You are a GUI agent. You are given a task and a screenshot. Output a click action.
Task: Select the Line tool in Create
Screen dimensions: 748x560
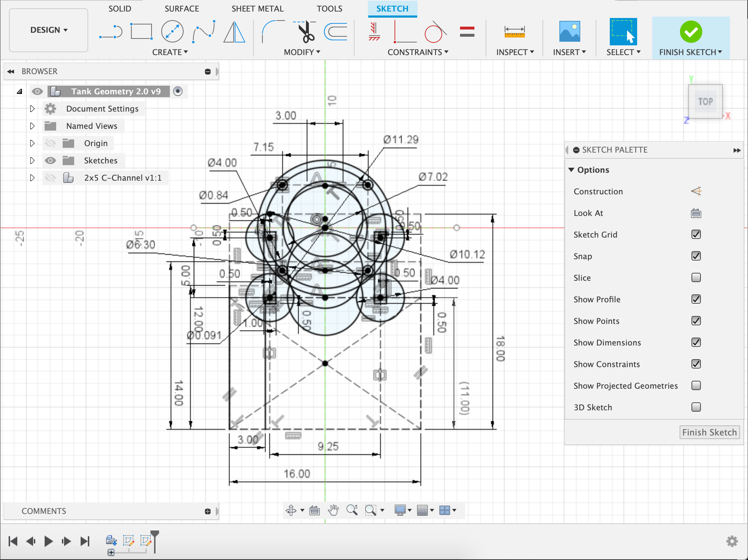pos(111,32)
